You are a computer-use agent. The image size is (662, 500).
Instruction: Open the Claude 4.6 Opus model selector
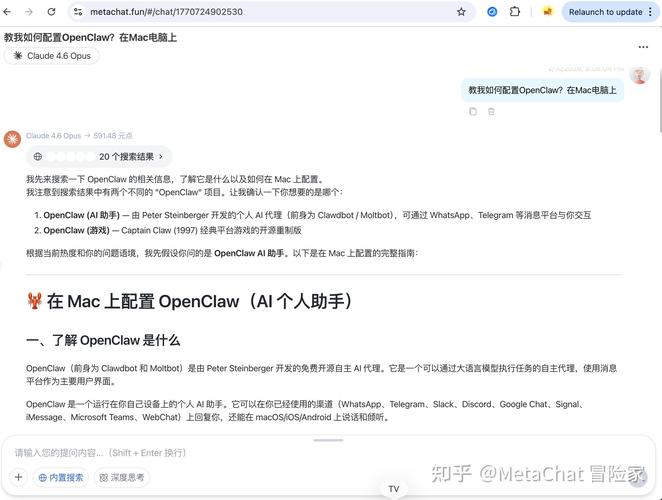tap(52, 56)
